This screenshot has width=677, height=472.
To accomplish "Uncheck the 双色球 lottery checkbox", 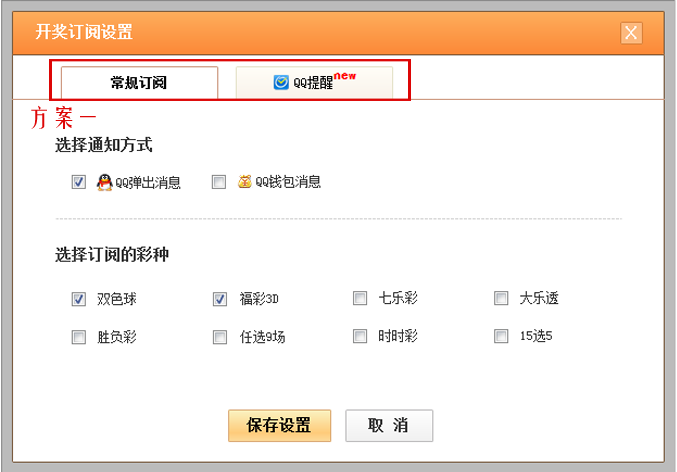I will point(78,299).
